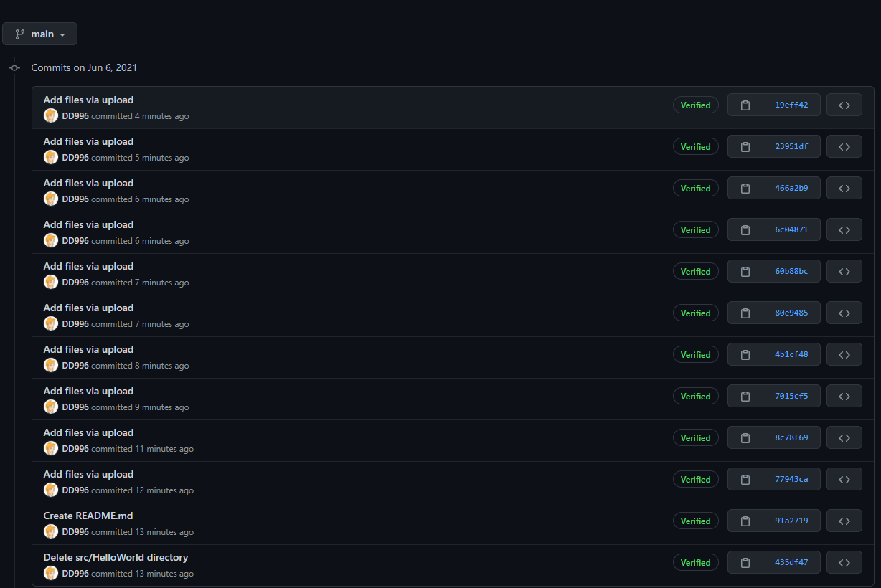Copy the full SHA for commit 91a2719

pos(745,521)
